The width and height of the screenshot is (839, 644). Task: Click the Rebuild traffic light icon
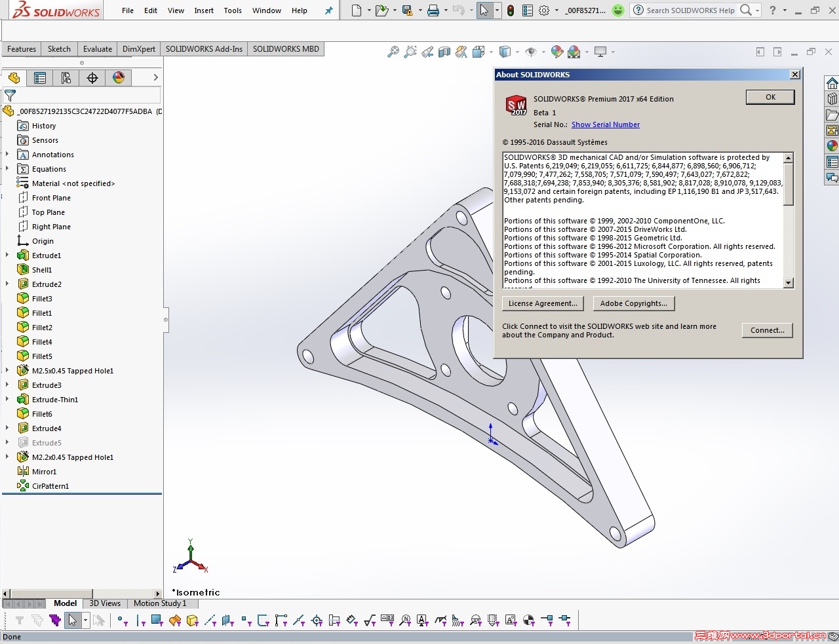[511, 10]
